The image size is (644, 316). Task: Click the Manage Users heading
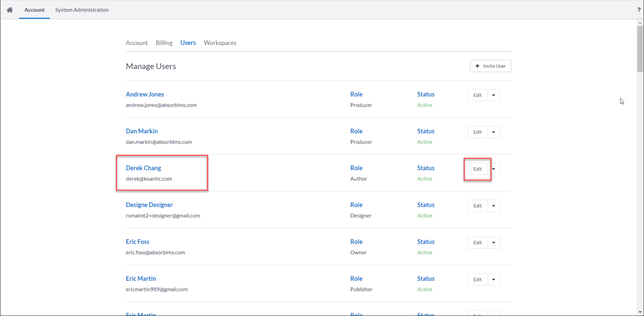click(151, 66)
